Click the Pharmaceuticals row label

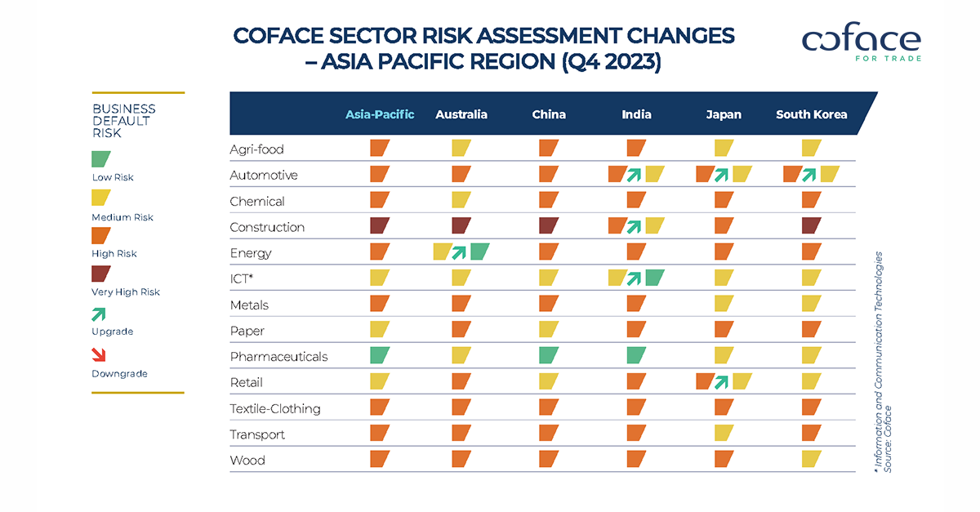(x=278, y=357)
